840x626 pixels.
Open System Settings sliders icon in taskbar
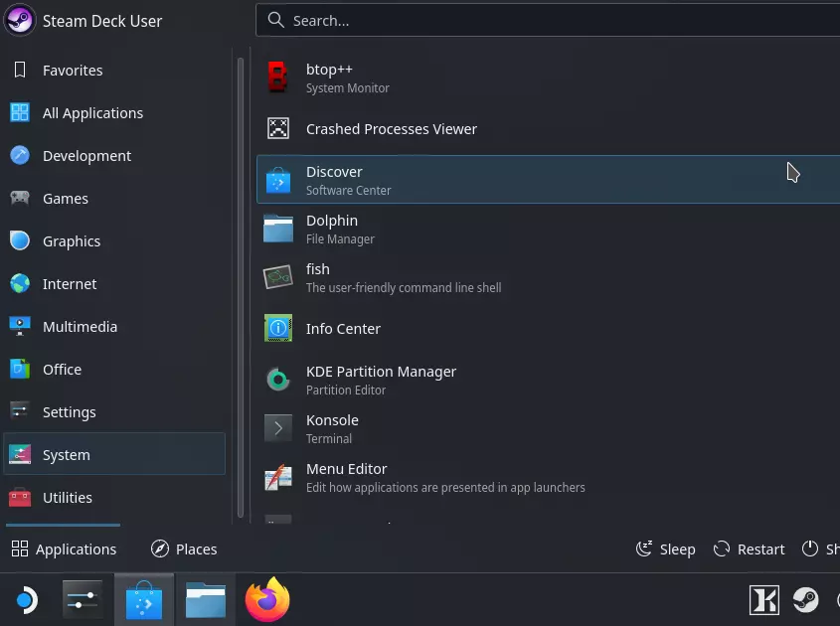(82, 600)
